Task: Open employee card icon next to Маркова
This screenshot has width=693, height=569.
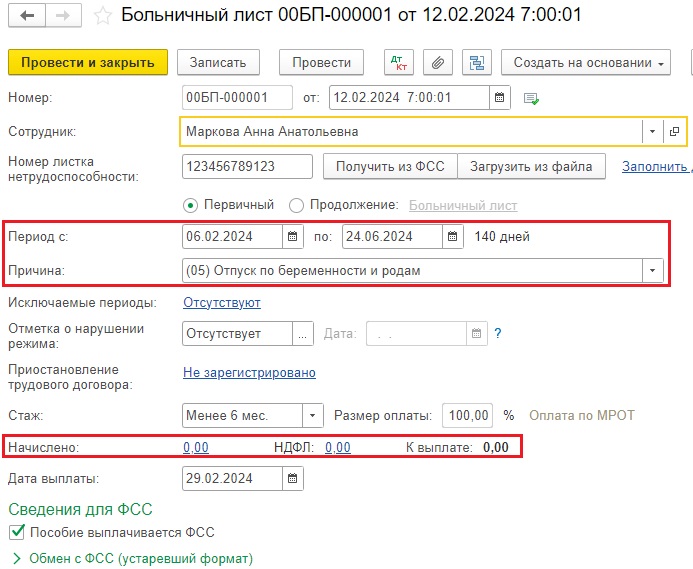Action: click(x=674, y=132)
